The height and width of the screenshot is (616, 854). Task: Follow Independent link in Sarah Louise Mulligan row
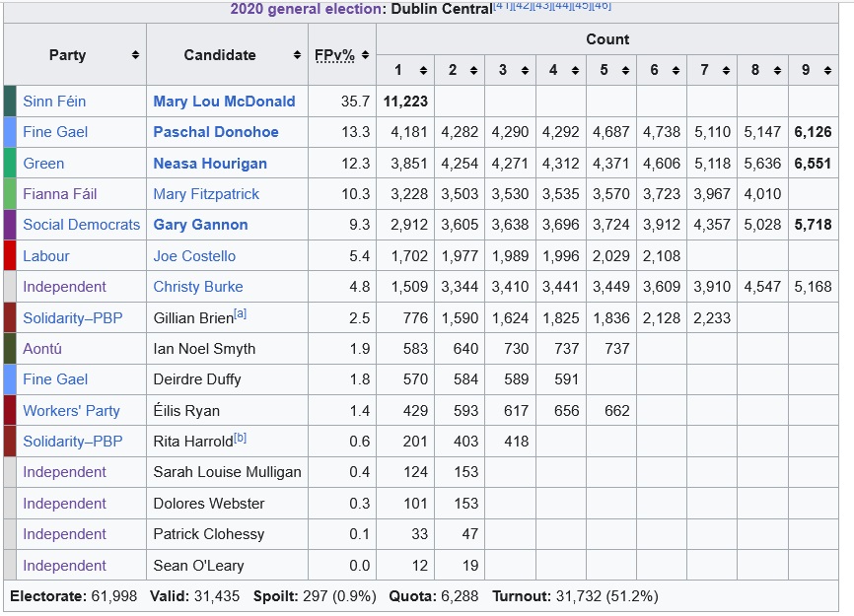click(64, 472)
